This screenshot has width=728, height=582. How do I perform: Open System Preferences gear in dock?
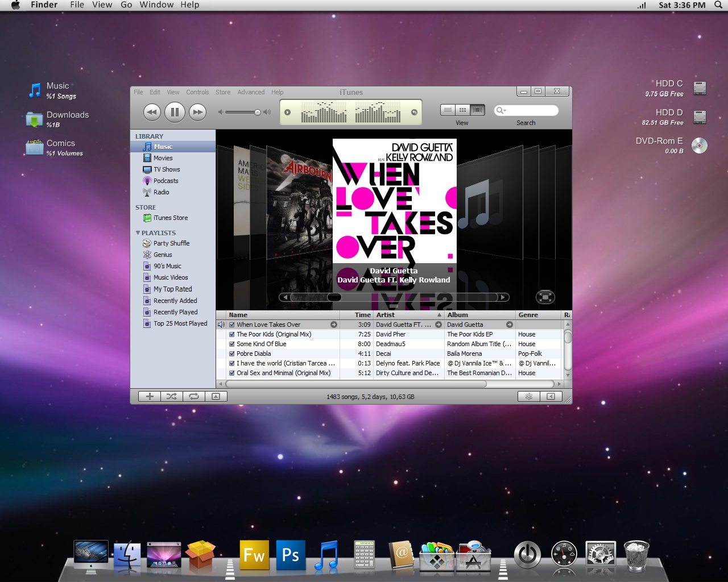(x=601, y=555)
